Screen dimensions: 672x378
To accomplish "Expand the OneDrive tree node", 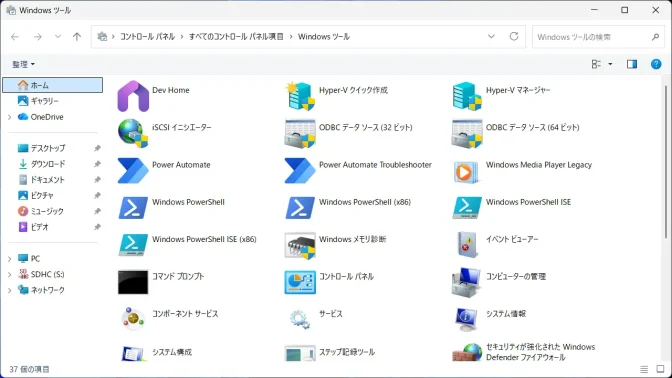I will click(9, 117).
